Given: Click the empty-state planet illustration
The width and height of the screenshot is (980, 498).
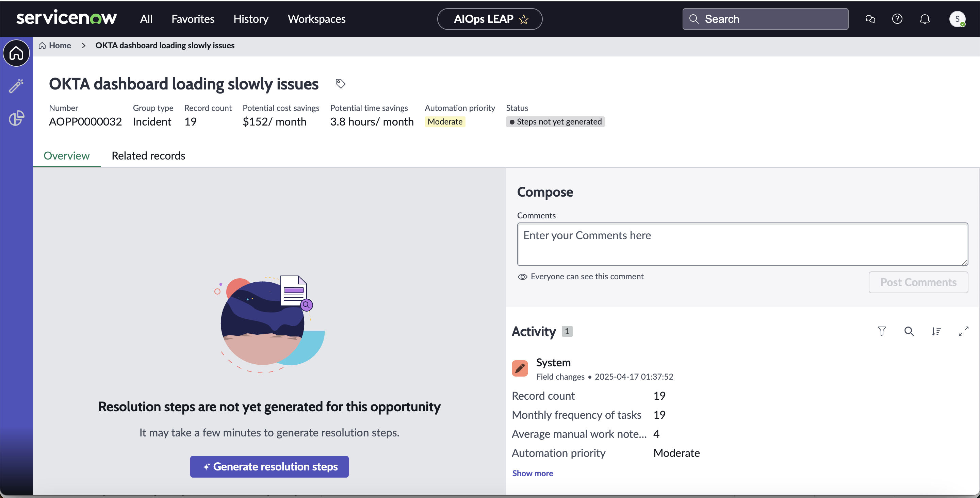Looking at the screenshot, I should 269,324.
